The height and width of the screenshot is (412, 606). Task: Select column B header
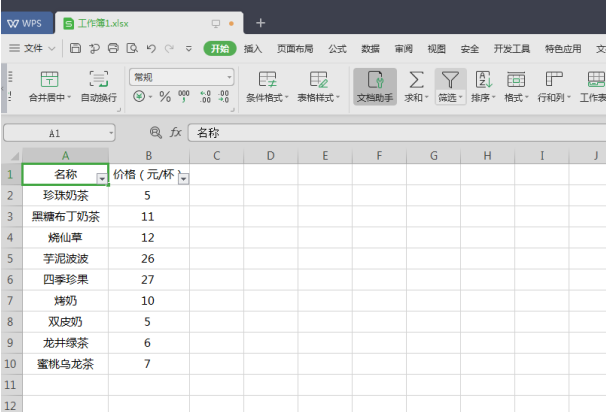click(149, 156)
